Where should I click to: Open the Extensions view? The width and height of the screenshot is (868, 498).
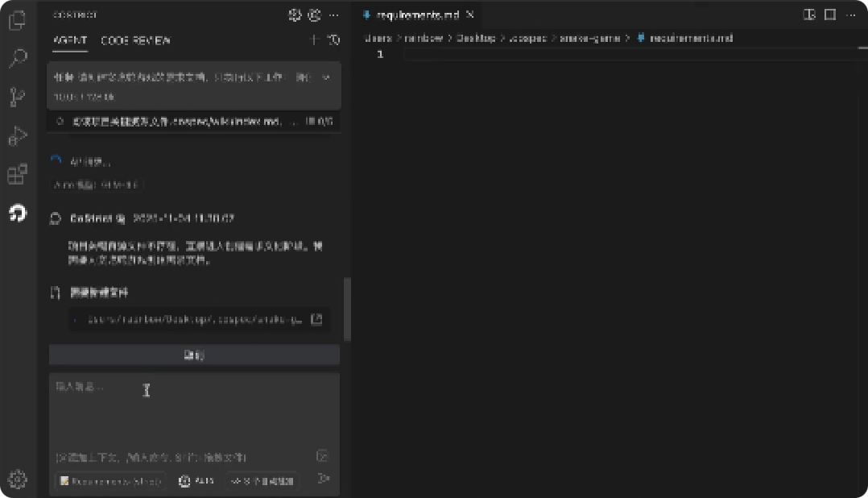pos(18,175)
